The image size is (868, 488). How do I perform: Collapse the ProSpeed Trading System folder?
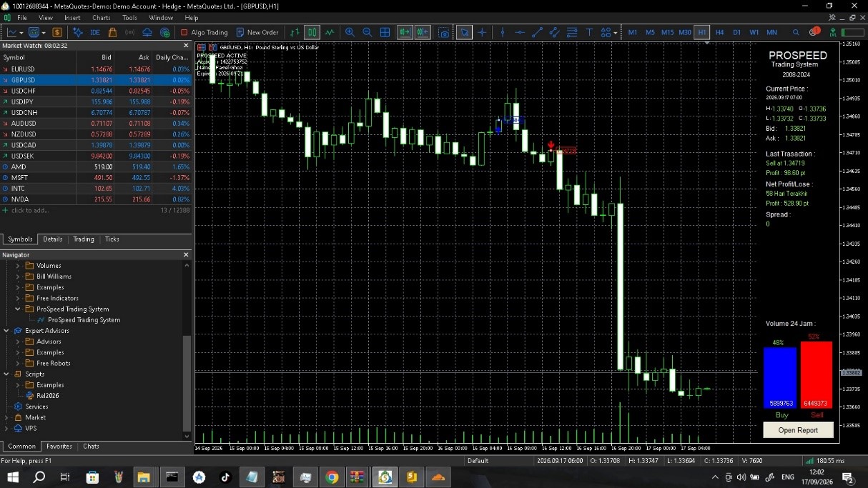coord(18,309)
